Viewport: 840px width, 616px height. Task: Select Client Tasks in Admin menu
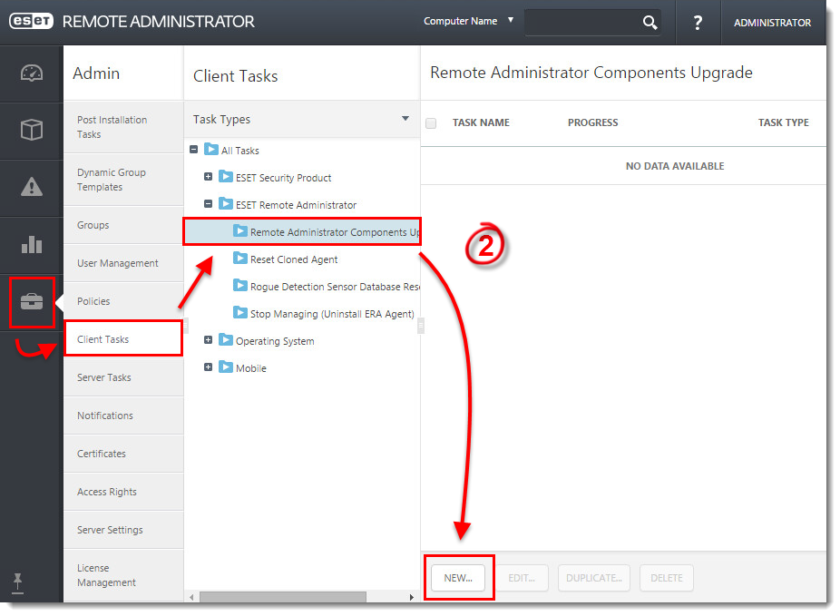point(123,339)
